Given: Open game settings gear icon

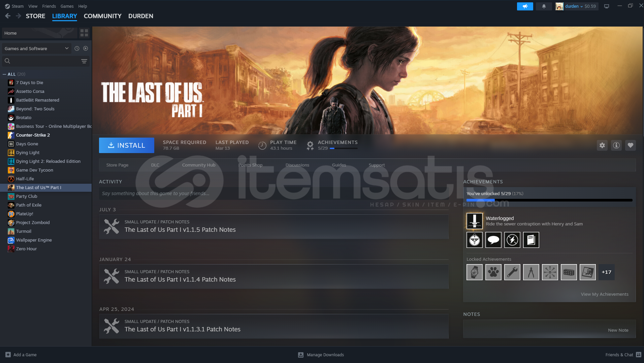Looking at the screenshot, I should pos(602,145).
